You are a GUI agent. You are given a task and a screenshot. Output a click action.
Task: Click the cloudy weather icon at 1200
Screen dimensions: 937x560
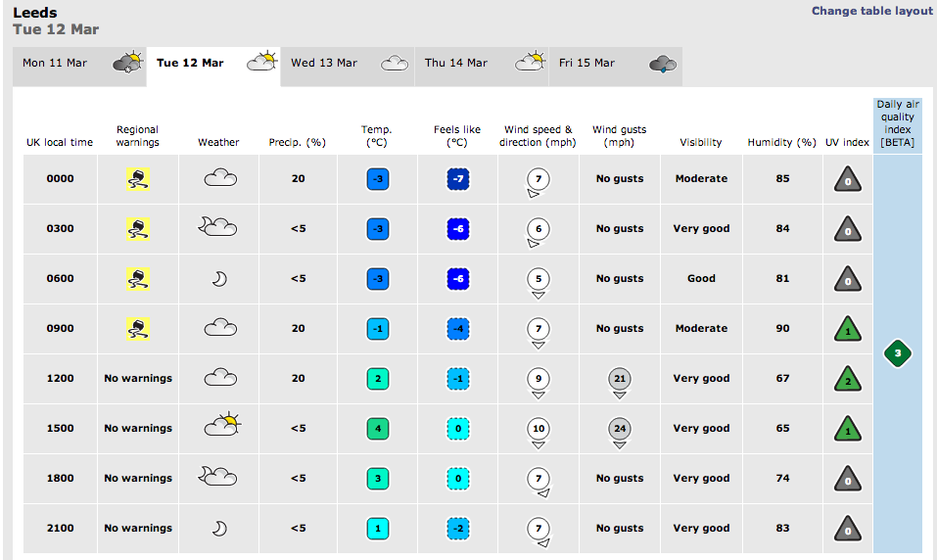tap(220, 378)
